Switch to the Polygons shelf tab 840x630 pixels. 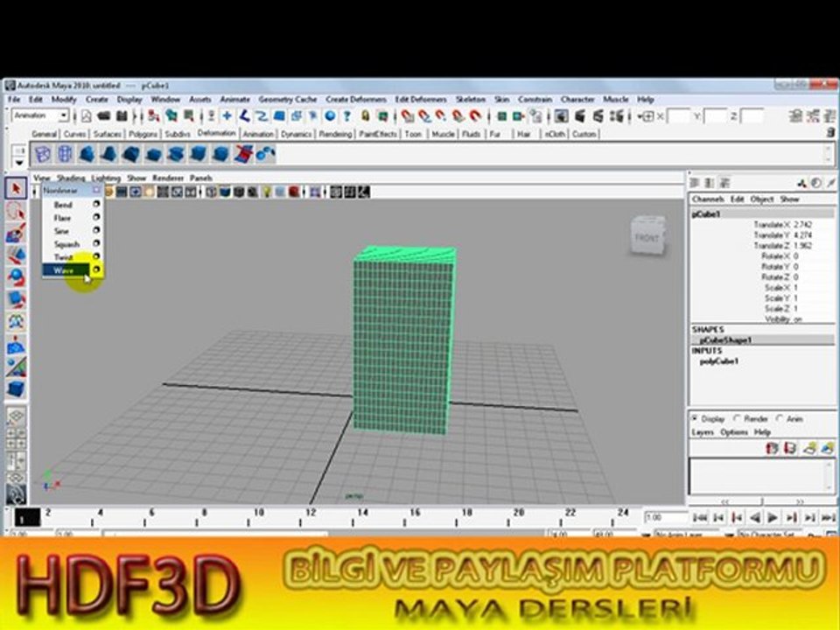[143, 134]
